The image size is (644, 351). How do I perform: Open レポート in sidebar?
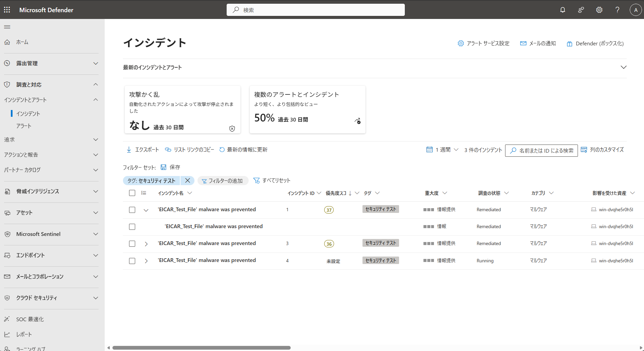(x=24, y=334)
